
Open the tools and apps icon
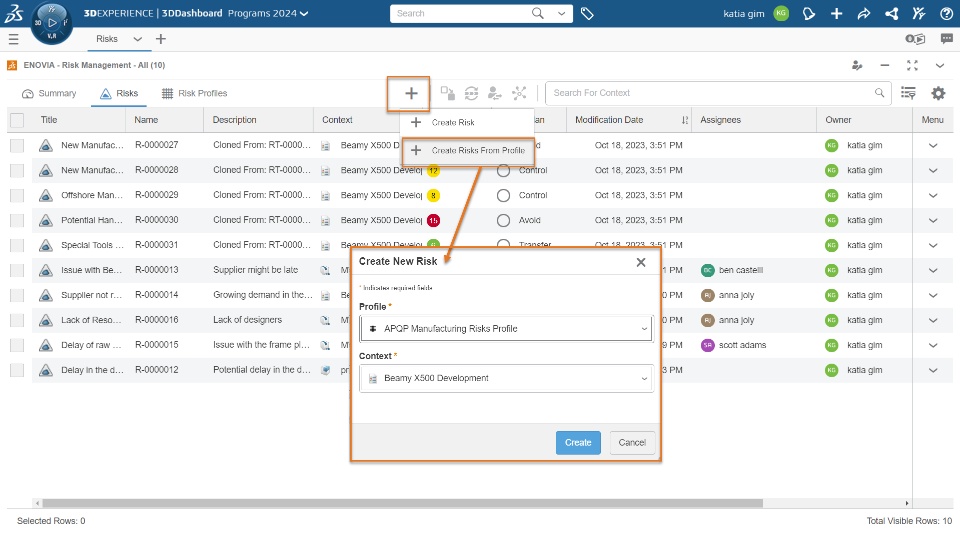pos(919,13)
